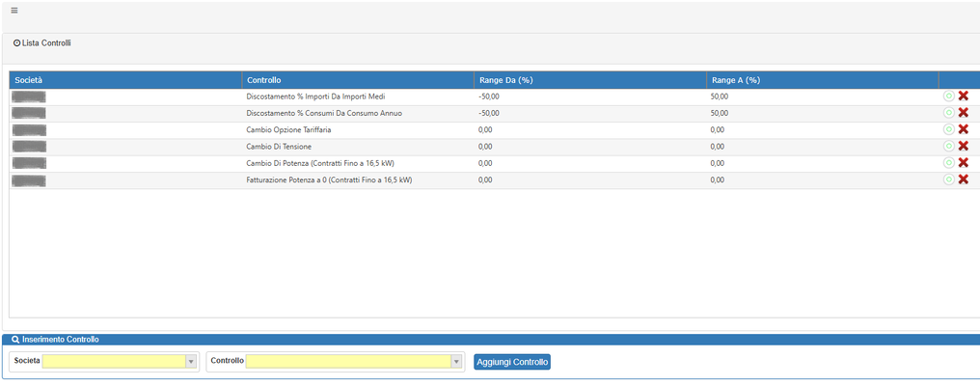Delete the Cambio Opzione Tariffaria row
This screenshot has height=386, width=980.
(x=964, y=129)
